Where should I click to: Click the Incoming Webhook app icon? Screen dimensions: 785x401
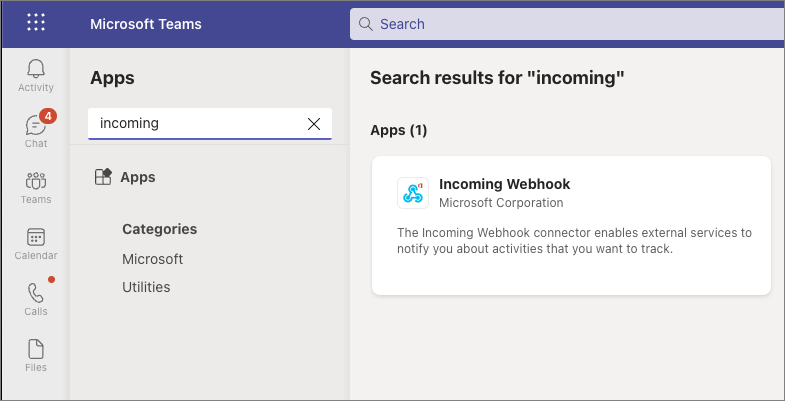click(x=413, y=193)
